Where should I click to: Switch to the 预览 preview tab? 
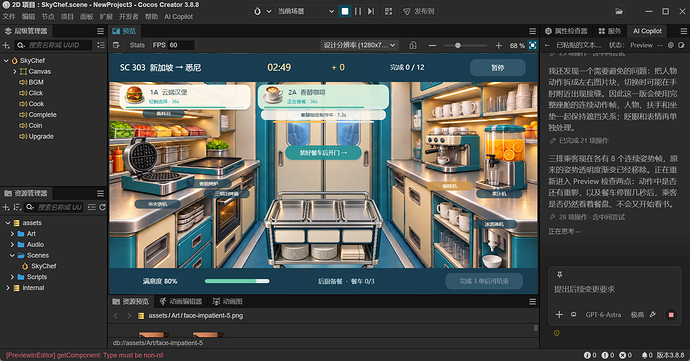point(125,31)
